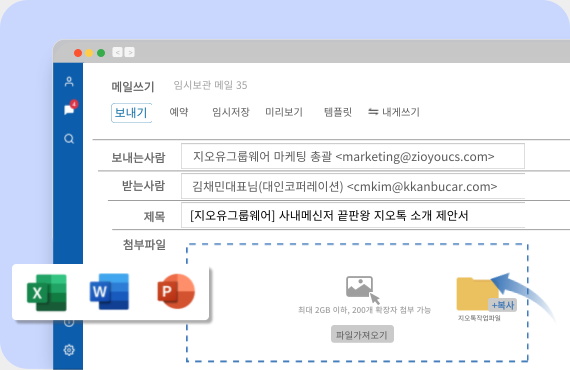The image size is (570, 370).
Task: Open the 템플릿 template menu
Action: point(338,112)
